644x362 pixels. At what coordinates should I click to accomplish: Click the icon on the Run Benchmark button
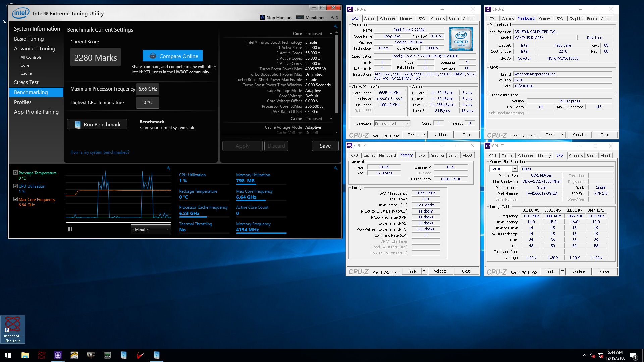[x=77, y=124]
